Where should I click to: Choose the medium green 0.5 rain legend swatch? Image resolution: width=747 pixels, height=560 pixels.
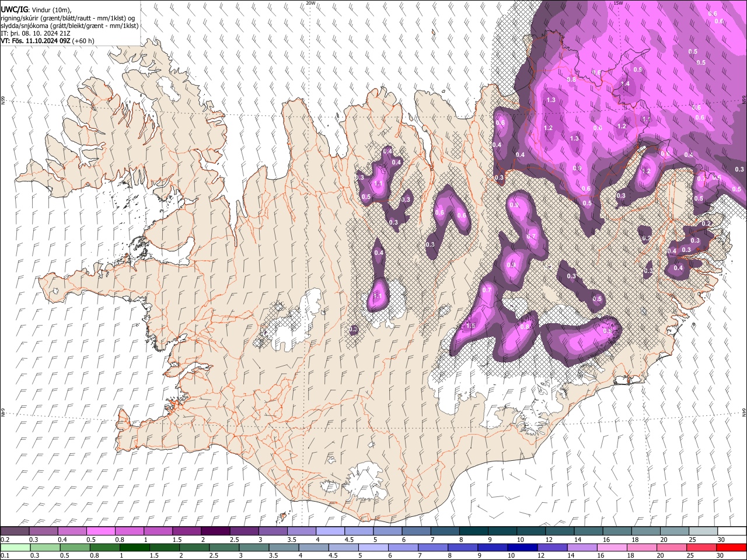[x=75, y=547]
